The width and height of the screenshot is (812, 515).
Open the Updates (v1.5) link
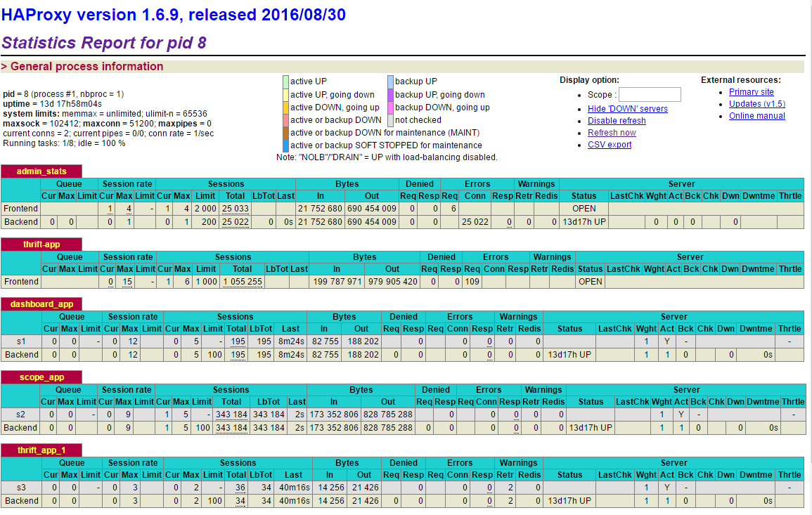(756, 104)
